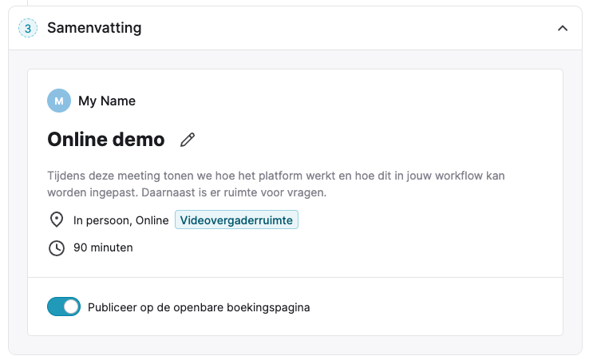Click the white knob of the publish switch
The height and width of the screenshot is (364, 593).
point(71,307)
